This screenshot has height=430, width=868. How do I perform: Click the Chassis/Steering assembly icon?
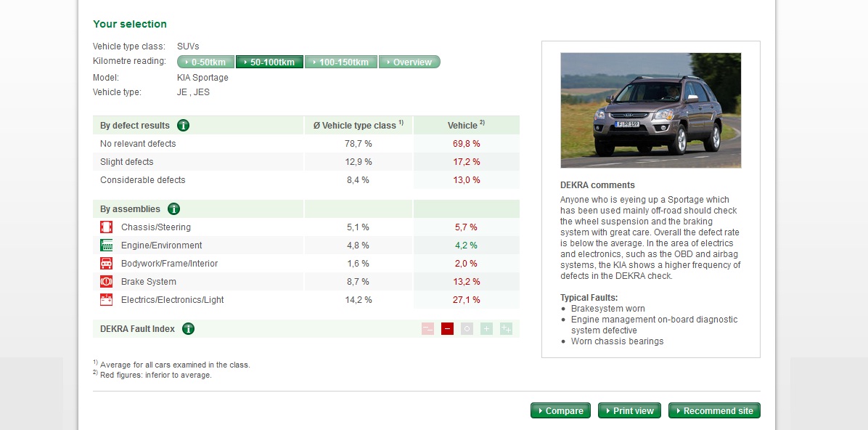(106, 227)
